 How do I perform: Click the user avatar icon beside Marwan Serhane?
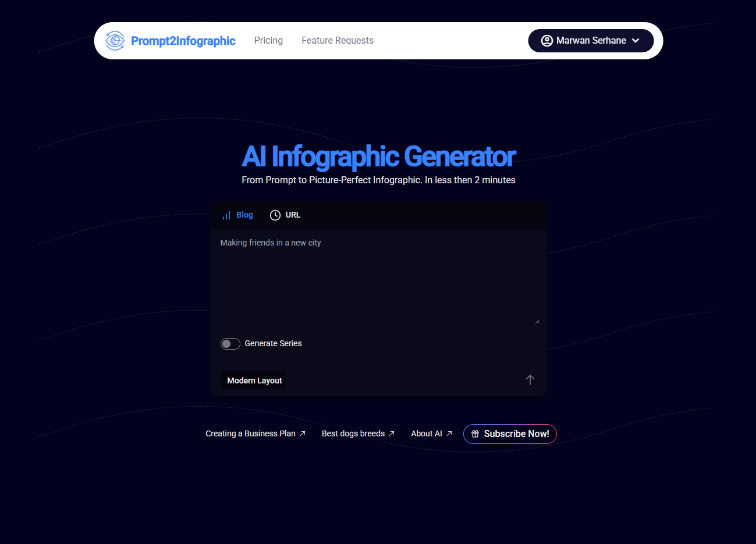[x=546, y=41]
